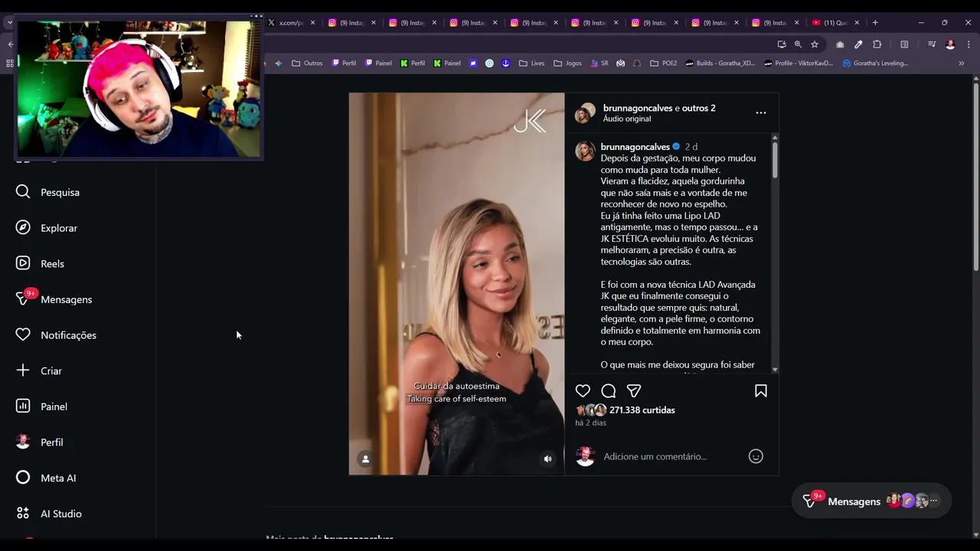
Task: Open the Outros bookmarks folder
Action: (308, 63)
